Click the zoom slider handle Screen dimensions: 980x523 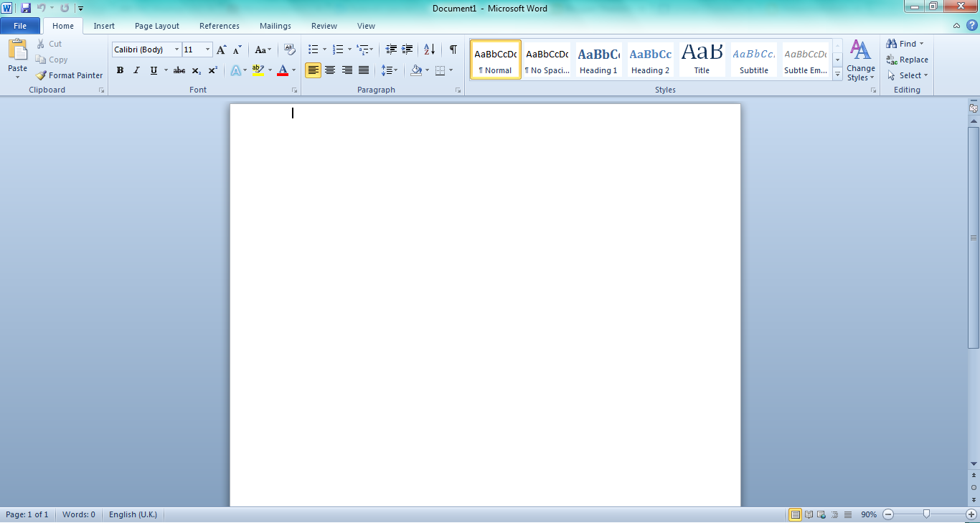(x=927, y=514)
